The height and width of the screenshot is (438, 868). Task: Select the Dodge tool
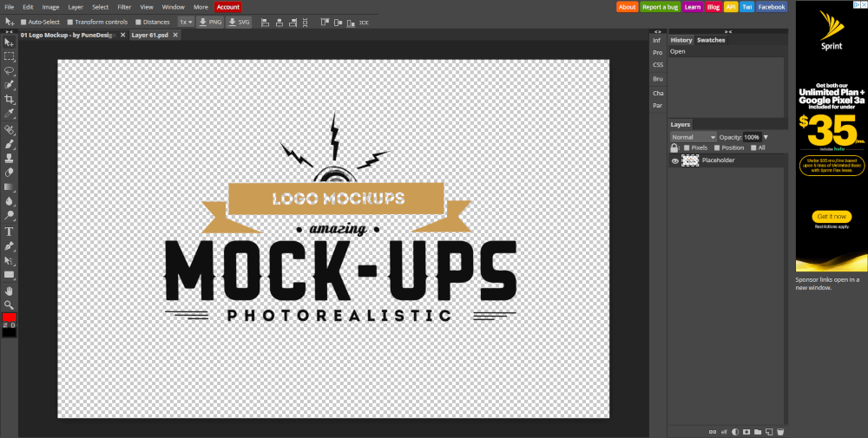[x=9, y=216]
